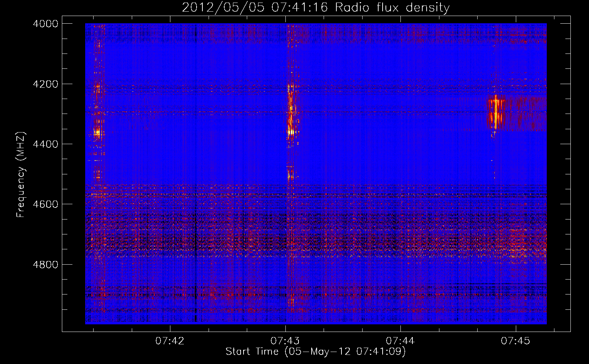Click the 07:42 time tick label
This screenshot has height=364, width=589.
[170, 341]
